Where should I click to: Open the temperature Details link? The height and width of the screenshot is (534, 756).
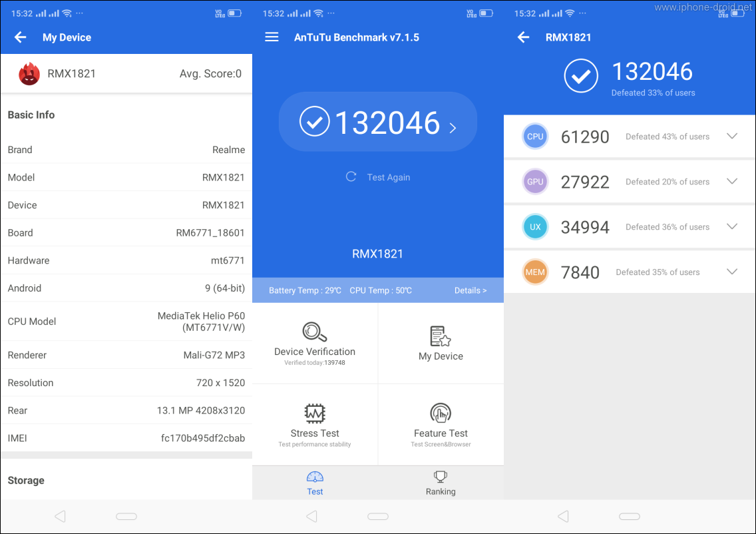471,290
